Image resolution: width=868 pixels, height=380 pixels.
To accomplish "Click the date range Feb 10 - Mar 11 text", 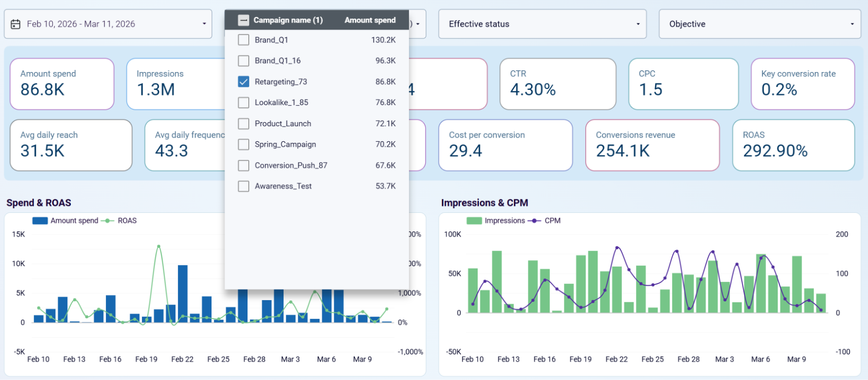I will [81, 24].
